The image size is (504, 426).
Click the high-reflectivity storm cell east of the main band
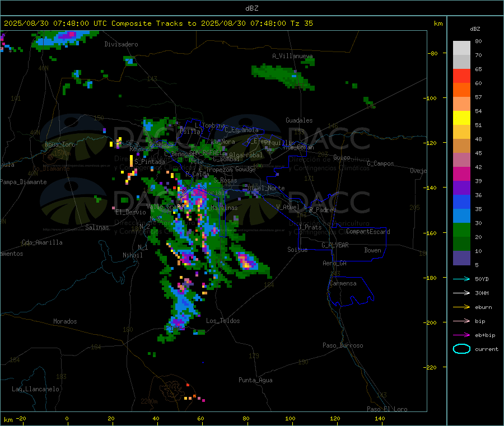pos(246,261)
